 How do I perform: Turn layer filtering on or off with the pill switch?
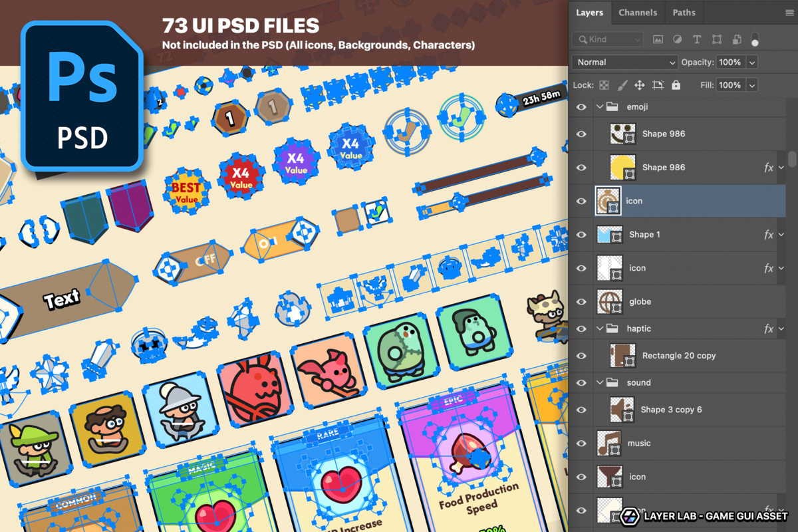click(755, 39)
